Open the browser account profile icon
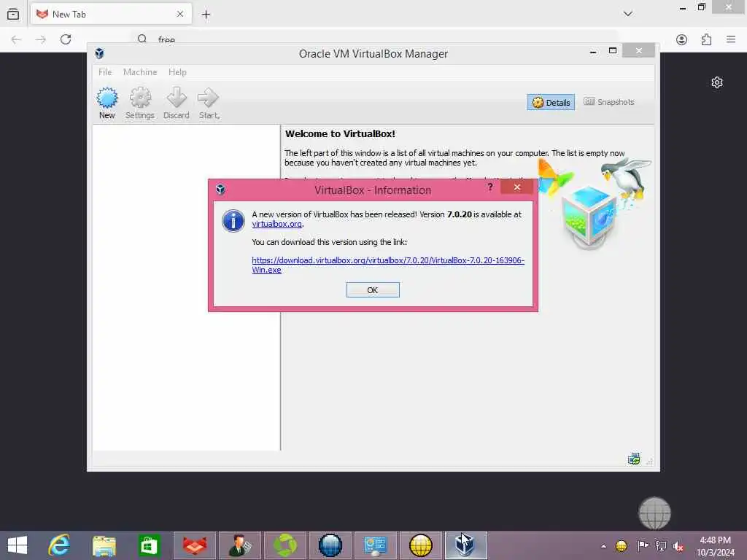 [682, 40]
